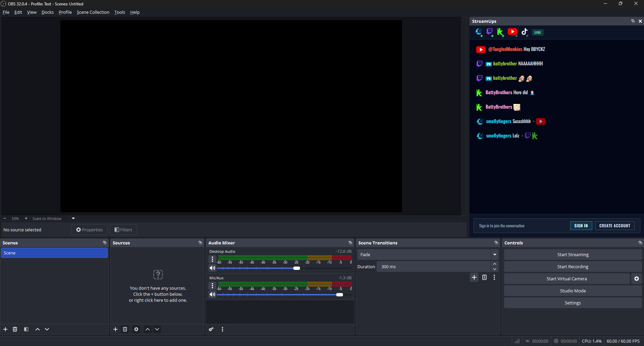This screenshot has width=644, height=346.
Task: Mute the Mic/Aux speaker icon
Action: point(212,294)
